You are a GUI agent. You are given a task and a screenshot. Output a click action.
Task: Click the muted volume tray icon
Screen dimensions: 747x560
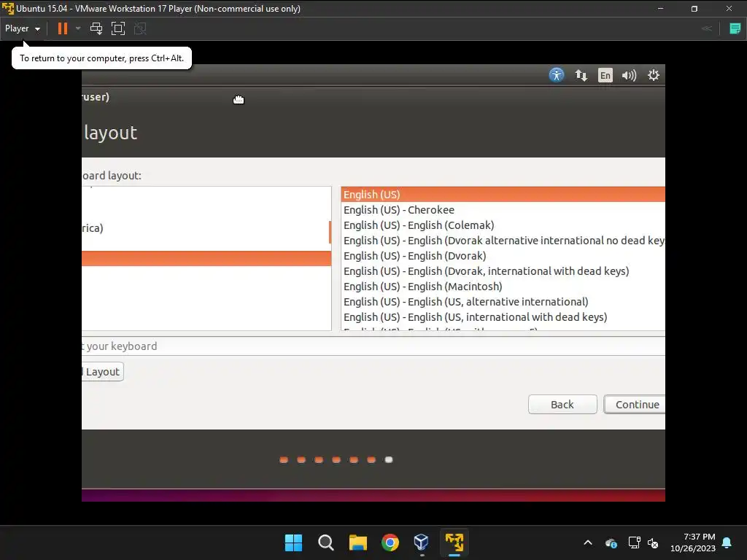pos(653,542)
